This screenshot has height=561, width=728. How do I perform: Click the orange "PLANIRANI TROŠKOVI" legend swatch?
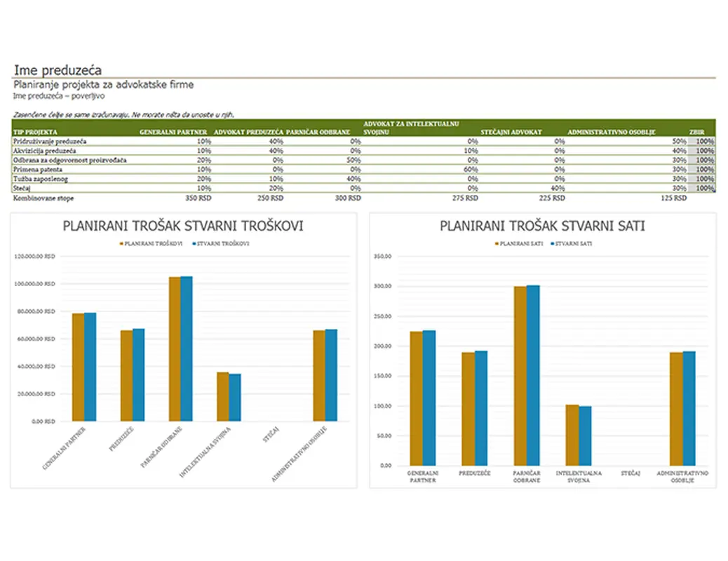click(121, 244)
